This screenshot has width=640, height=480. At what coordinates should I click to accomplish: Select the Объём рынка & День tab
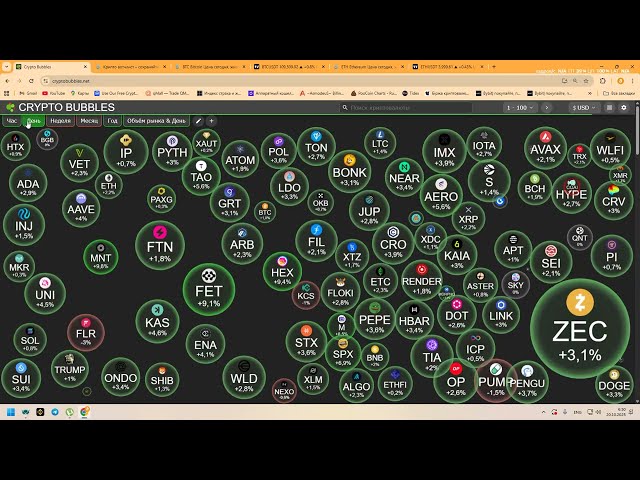pos(156,121)
